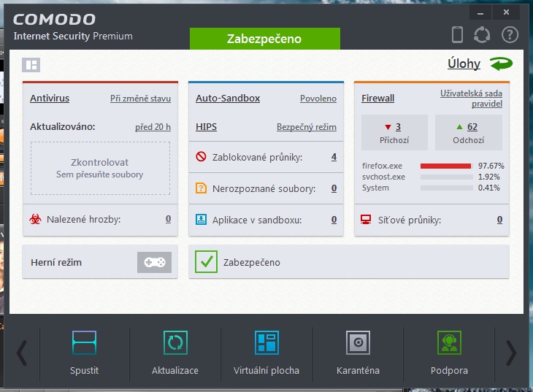Toggle Herní režim with the gamepad button

(154, 262)
